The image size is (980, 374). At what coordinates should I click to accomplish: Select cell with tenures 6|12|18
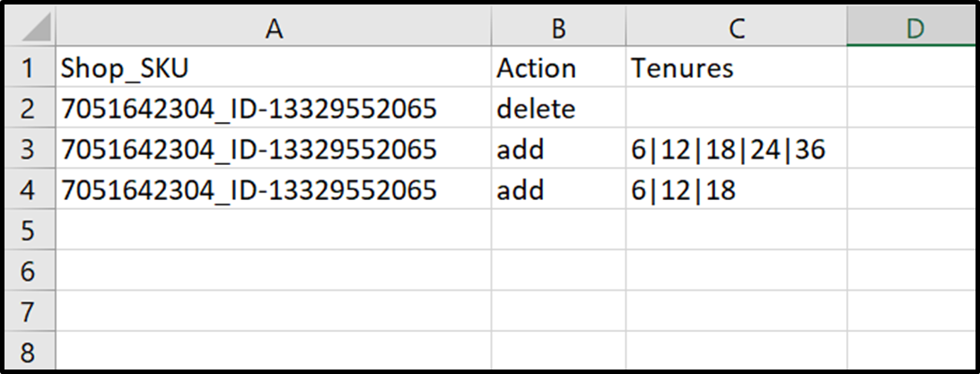click(x=736, y=190)
